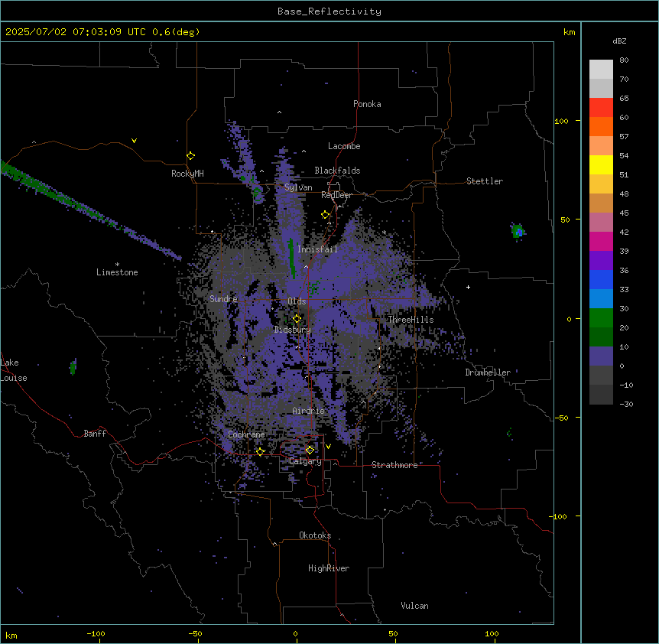Click the -30 value on the dBZ legend
This screenshot has width=659, height=644.
[x=626, y=405]
